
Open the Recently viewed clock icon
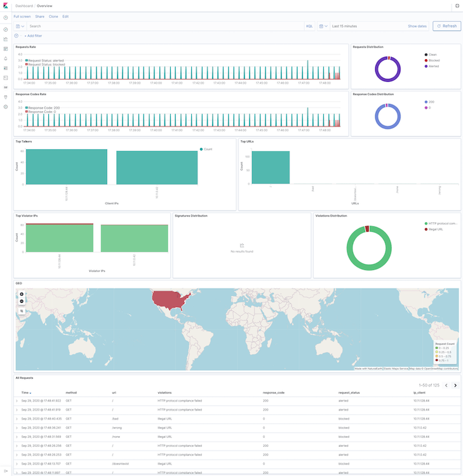(x=6, y=17)
